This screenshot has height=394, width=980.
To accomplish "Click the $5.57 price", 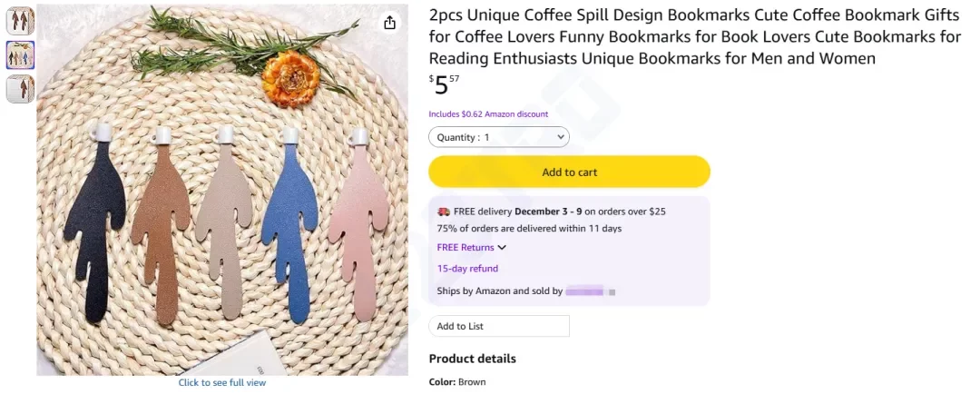I will pyautogui.click(x=445, y=85).
